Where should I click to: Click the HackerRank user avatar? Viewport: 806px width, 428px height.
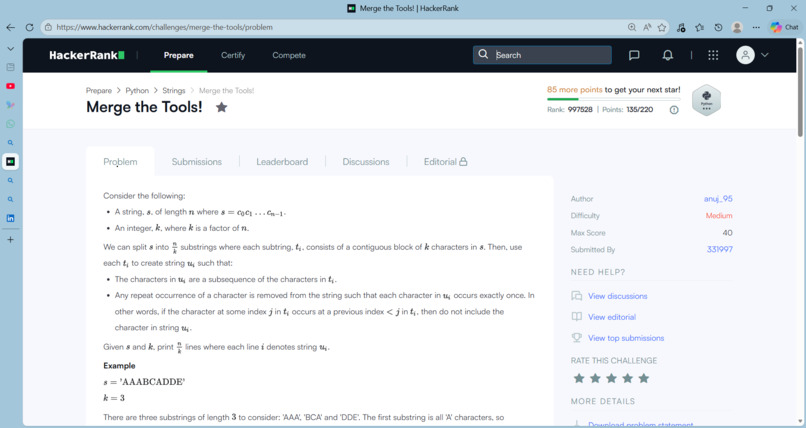[745, 55]
